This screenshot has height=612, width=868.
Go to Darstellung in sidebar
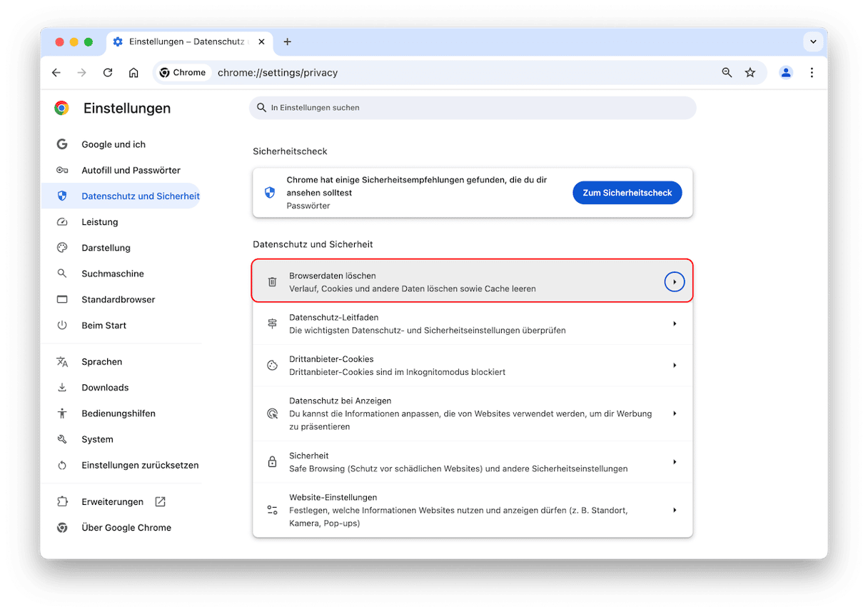point(106,248)
